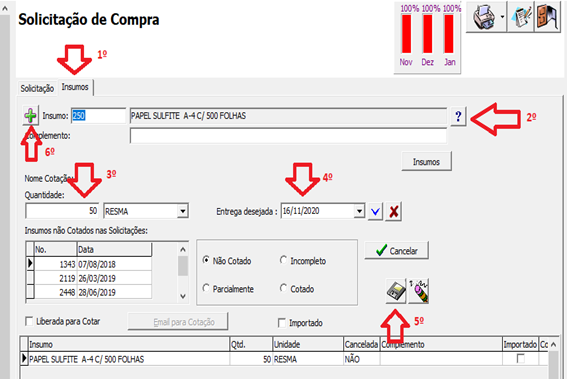Select the Insumos tab
The width and height of the screenshot is (567, 379).
pos(75,87)
